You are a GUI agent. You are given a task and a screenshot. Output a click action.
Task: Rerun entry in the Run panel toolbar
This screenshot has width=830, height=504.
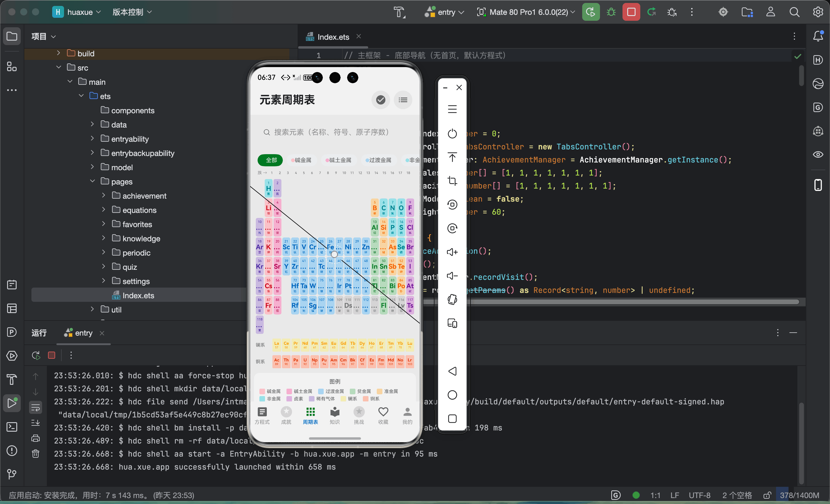click(36, 355)
